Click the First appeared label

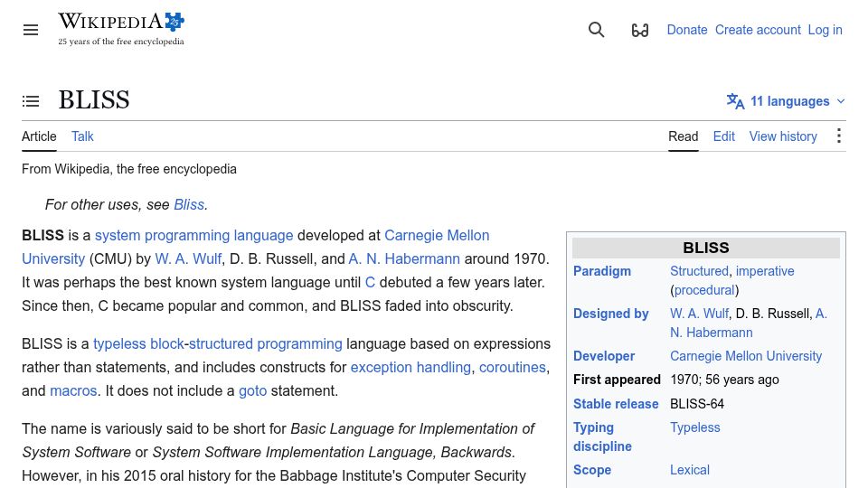(617, 380)
